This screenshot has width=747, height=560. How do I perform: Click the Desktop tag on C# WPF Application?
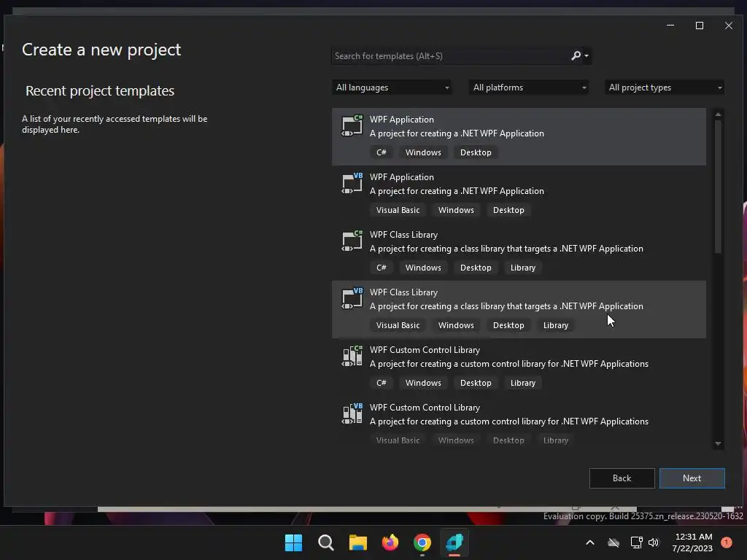pos(476,152)
